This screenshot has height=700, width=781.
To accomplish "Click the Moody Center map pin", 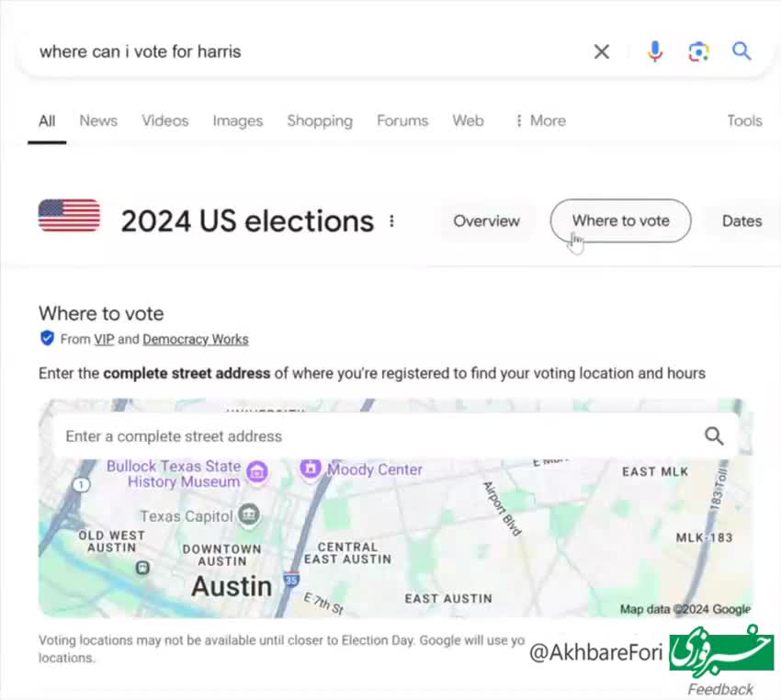I will pyautogui.click(x=311, y=469).
